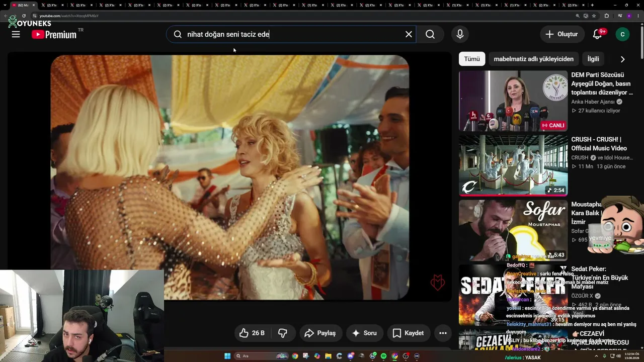Image resolution: width=644 pixels, height=362 pixels.
Task: Visit the Anka Haber Ajansı channel
Action: pyautogui.click(x=593, y=102)
